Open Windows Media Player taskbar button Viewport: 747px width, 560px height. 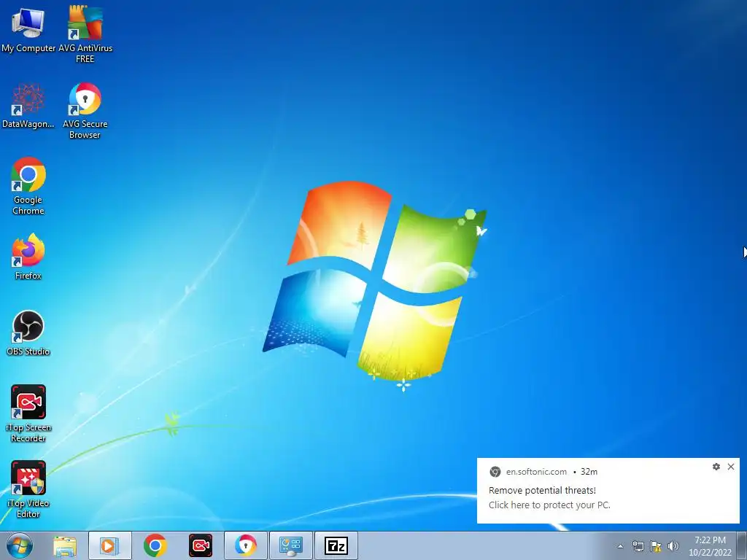[109, 545]
